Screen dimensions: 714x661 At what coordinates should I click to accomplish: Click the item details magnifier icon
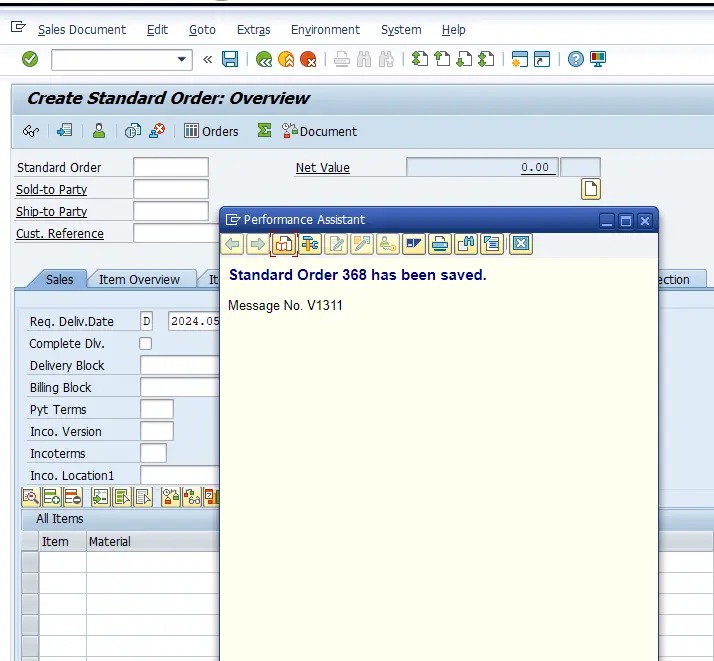pos(30,497)
